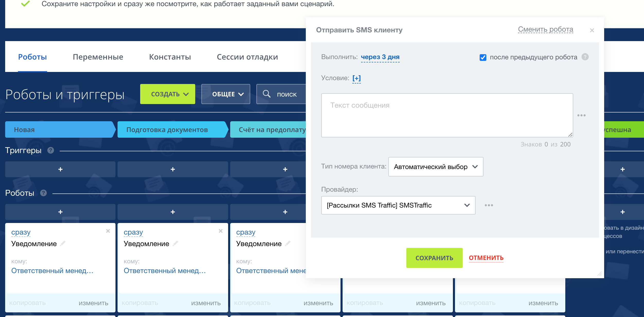The width and height of the screenshot is (644, 317).
Task: Click the help icon next to Роботы heading
Action: click(43, 193)
